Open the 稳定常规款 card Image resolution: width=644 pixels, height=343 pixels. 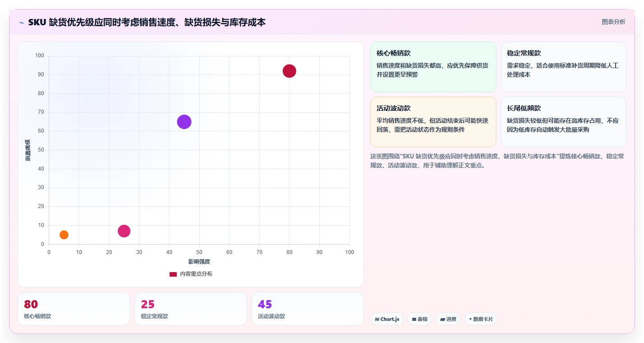click(x=563, y=67)
